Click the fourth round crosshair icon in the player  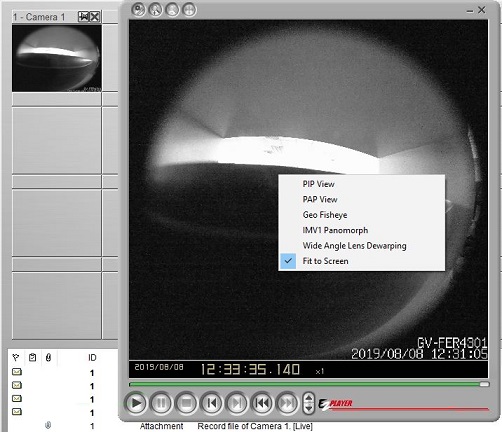(x=189, y=10)
